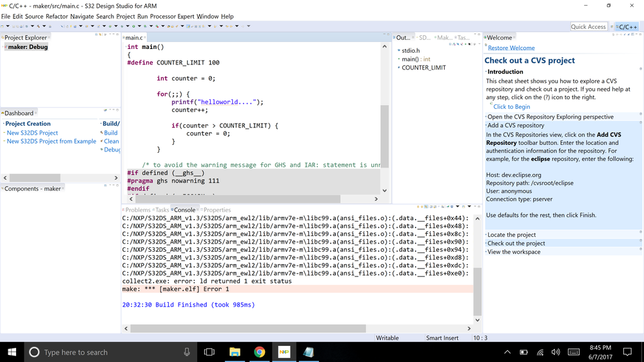Image resolution: width=644 pixels, height=362 pixels.
Task: Open the File Explorer taskbar icon
Action: pos(235,352)
